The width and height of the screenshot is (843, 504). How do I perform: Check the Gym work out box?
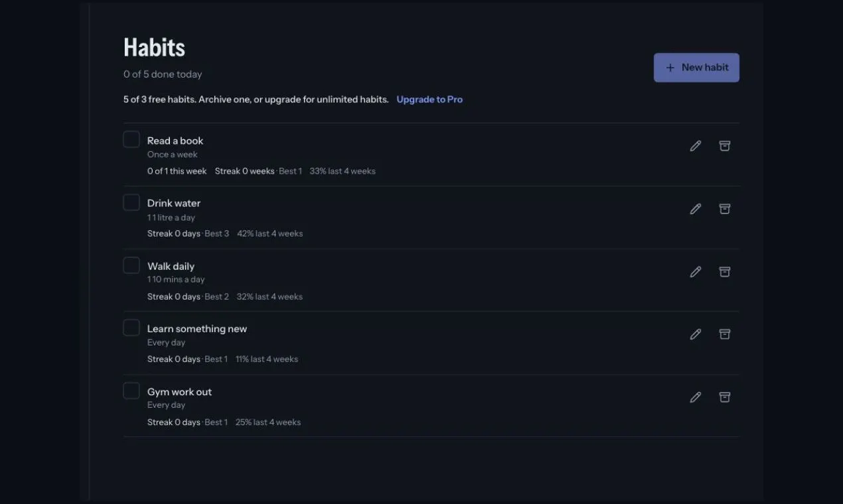coord(131,391)
